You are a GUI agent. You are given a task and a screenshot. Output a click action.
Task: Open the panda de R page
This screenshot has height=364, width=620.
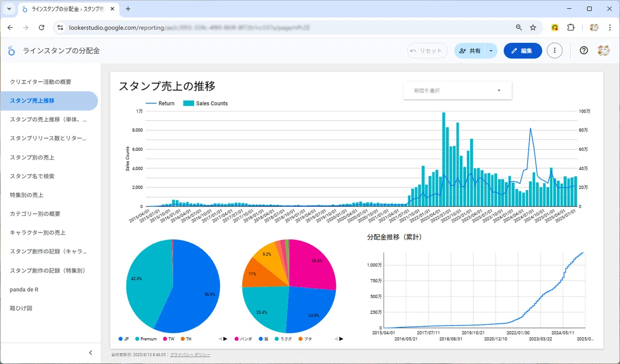point(24,290)
